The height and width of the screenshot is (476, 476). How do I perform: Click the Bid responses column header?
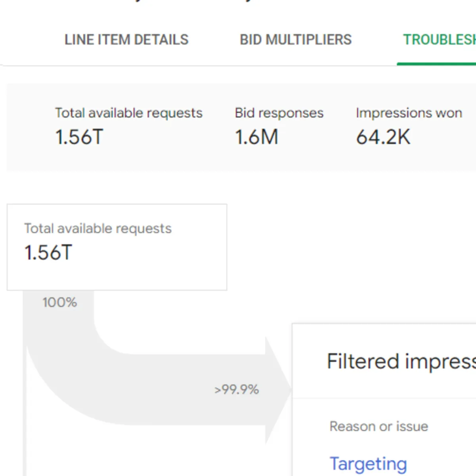(x=279, y=113)
